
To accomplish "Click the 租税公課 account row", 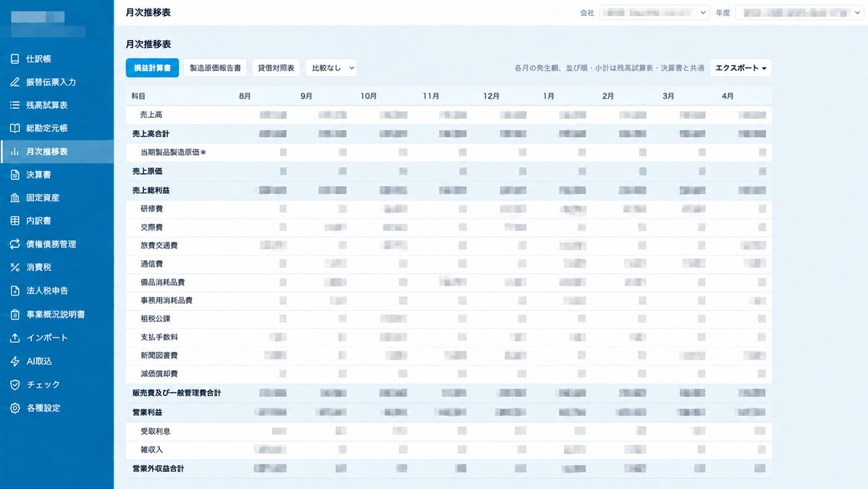I will pyautogui.click(x=448, y=319).
